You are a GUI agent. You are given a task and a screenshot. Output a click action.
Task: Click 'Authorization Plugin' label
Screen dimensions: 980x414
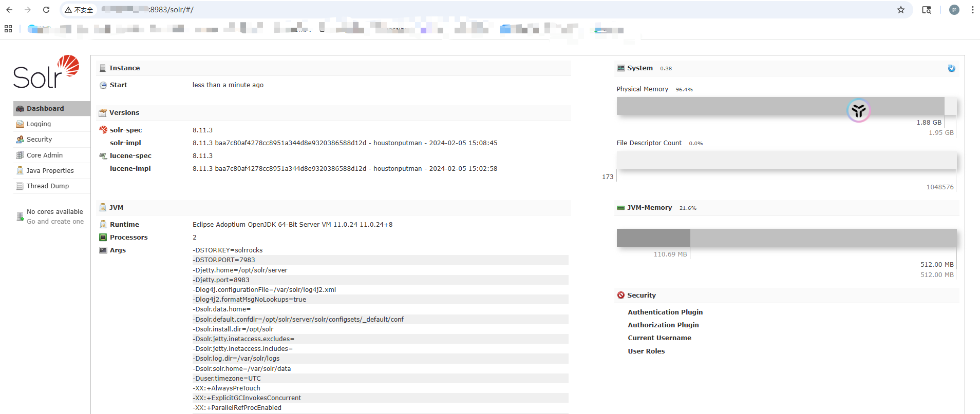click(663, 325)
